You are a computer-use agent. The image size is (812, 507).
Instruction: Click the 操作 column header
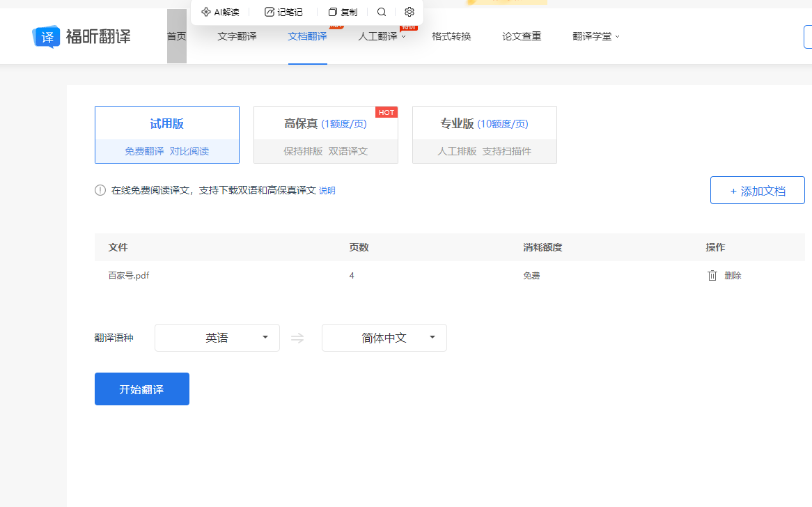(715, 247)
